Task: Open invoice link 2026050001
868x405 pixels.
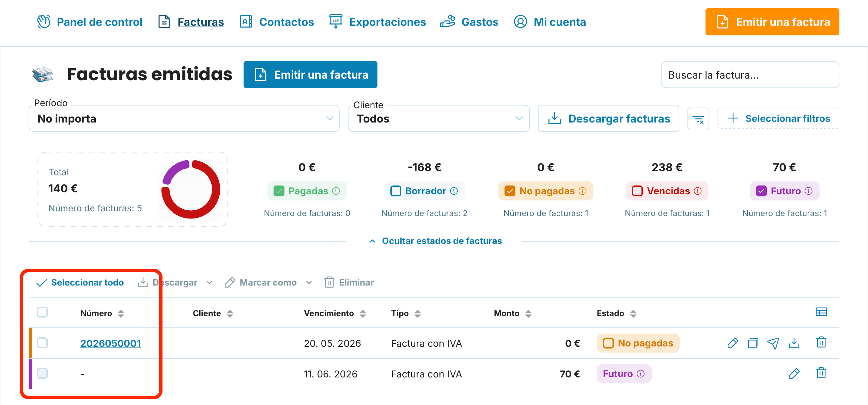Action: click(111, 343)
